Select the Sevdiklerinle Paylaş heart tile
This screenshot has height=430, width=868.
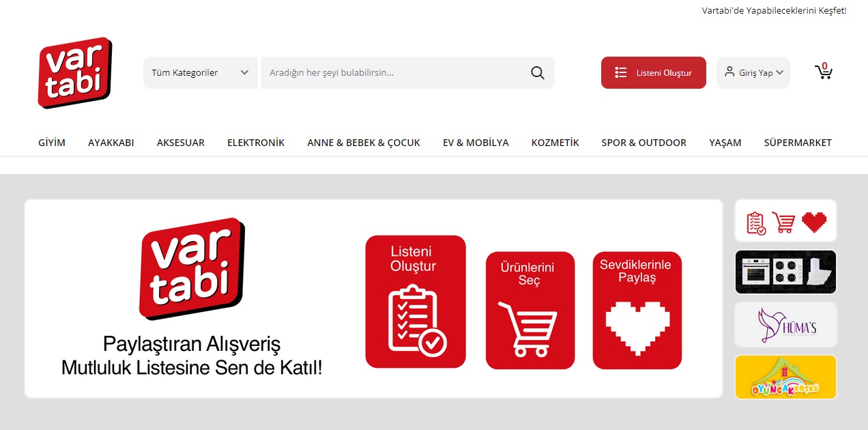coord(637,311)
